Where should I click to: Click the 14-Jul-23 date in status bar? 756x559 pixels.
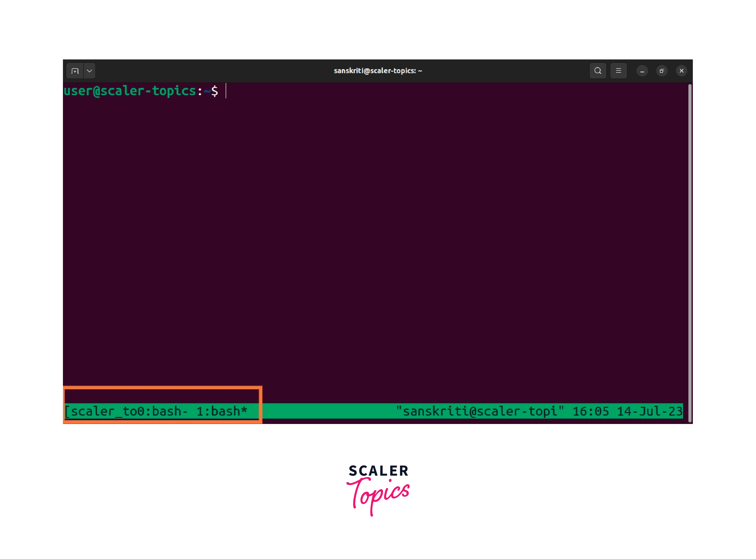(x=649, y=411)
